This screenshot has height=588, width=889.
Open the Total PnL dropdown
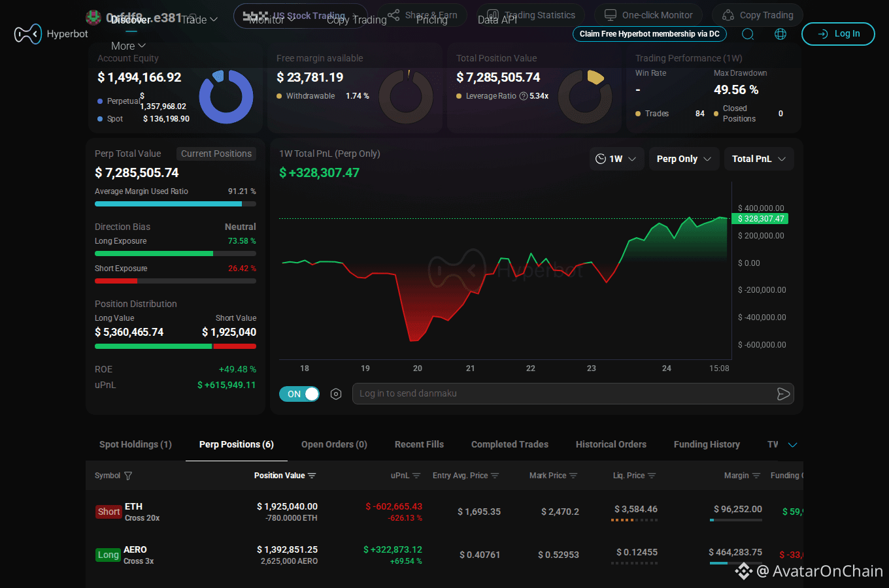pos(759,159)
